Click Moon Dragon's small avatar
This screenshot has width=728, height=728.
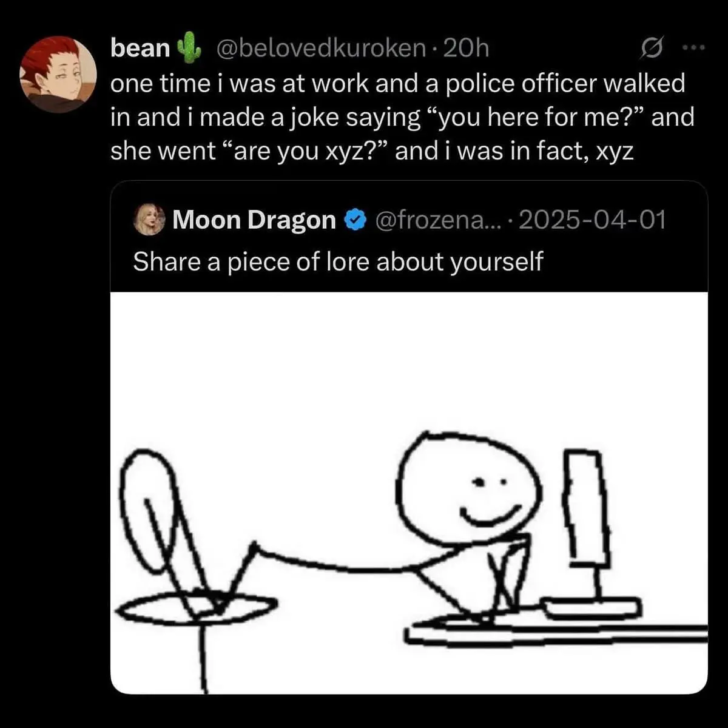coord(149,220)
